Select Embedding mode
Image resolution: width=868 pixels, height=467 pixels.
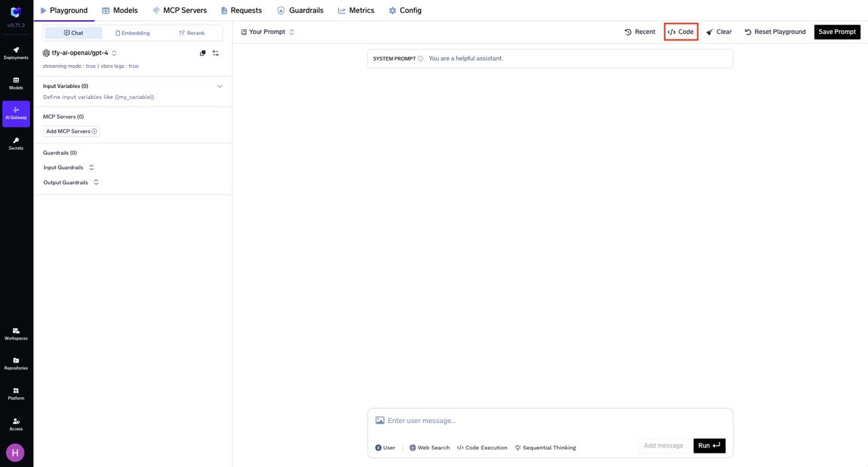click(133, 33)
